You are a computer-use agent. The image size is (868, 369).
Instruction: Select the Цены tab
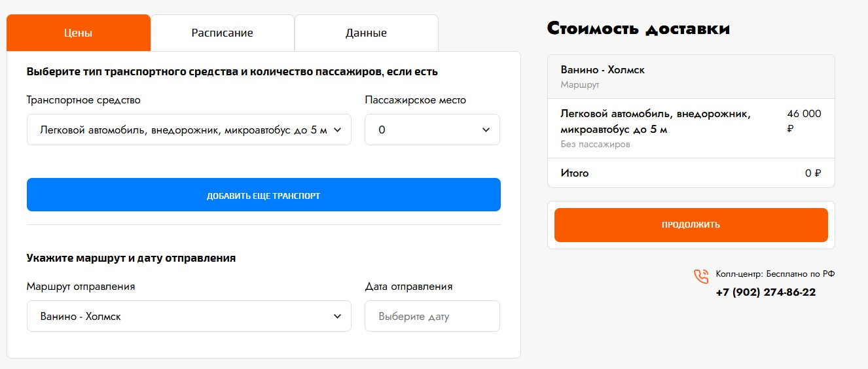coord(78,33)
